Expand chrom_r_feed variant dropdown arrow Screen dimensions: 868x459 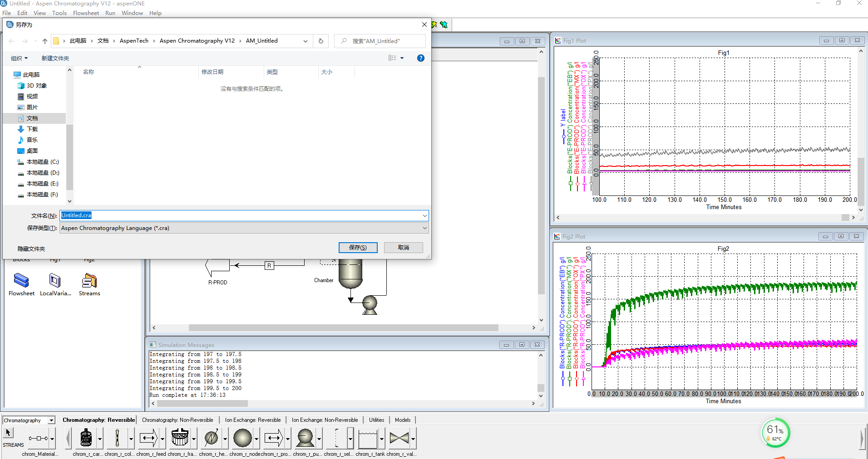pyautogui.click(x=163, y=439)
